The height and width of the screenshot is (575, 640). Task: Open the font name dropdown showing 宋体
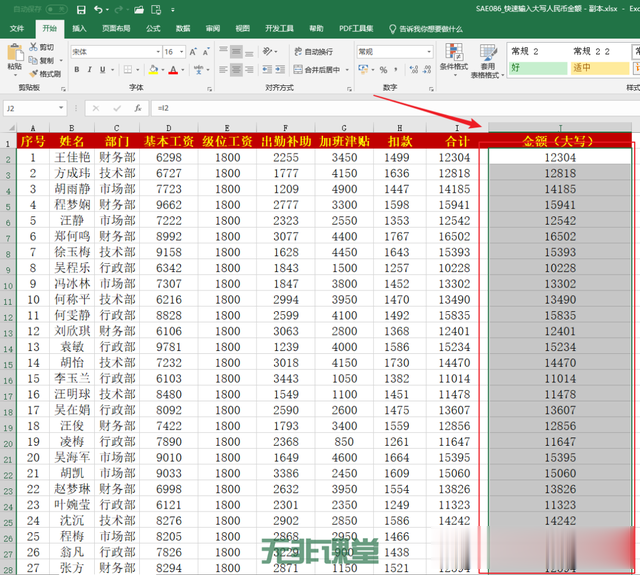tap(158, 52)
